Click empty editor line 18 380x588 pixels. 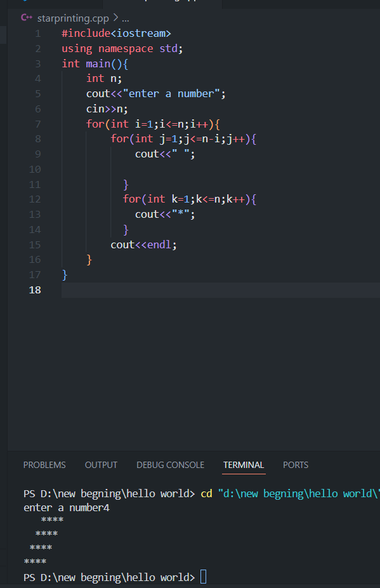(220, 290)
